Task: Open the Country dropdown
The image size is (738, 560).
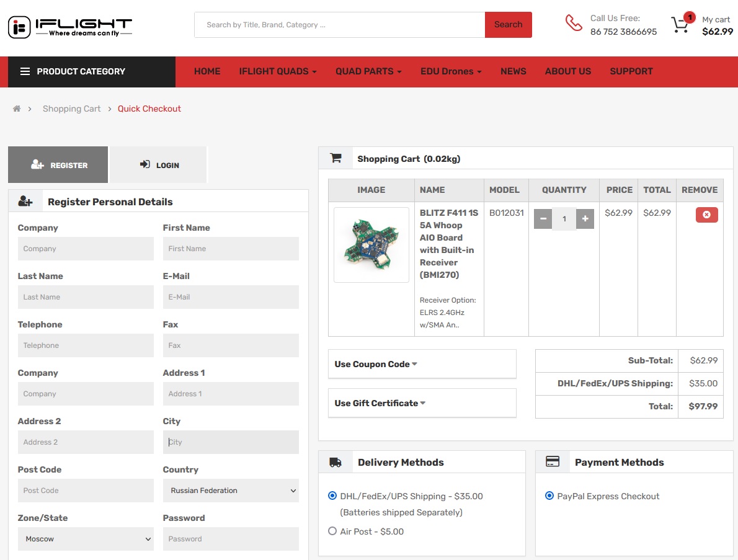Action: tap(231, 491)
